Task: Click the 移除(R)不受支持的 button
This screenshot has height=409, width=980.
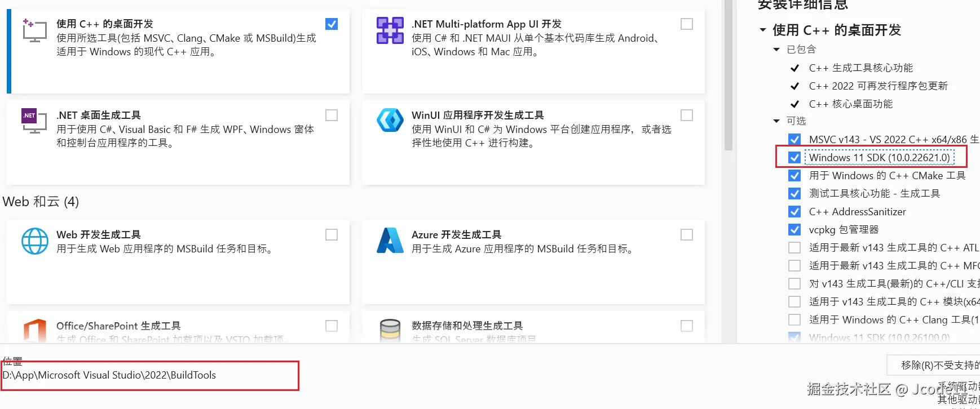Action: 934,365
